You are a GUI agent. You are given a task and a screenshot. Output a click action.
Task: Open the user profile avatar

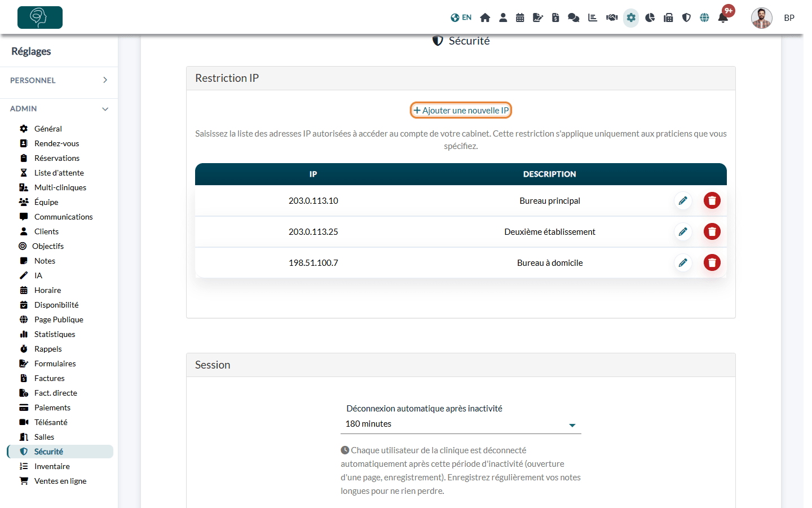point(761,18)
